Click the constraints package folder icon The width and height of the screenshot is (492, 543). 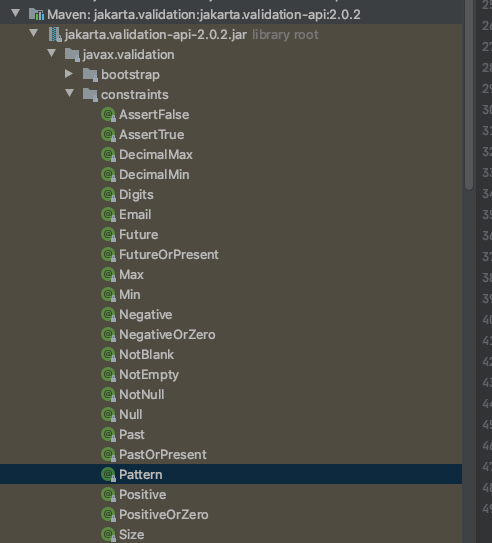(x=90, y=95)
